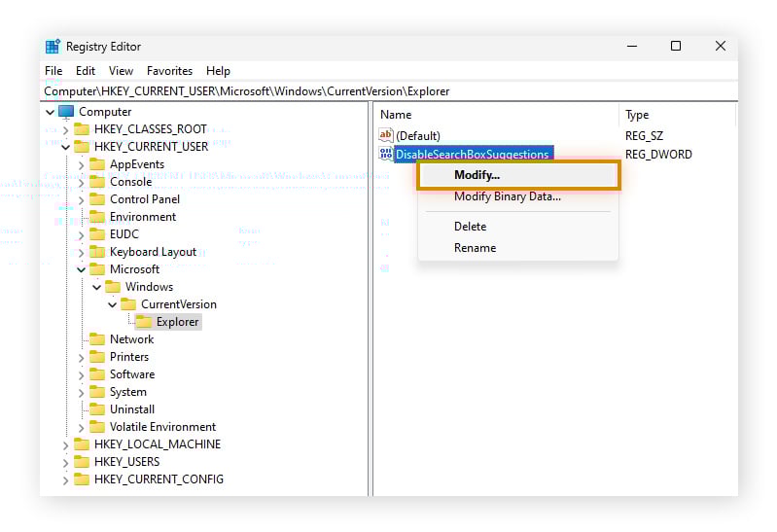Close the Registry Editor window
Viewport: 777px width, 532px height.
pos(720,46)
